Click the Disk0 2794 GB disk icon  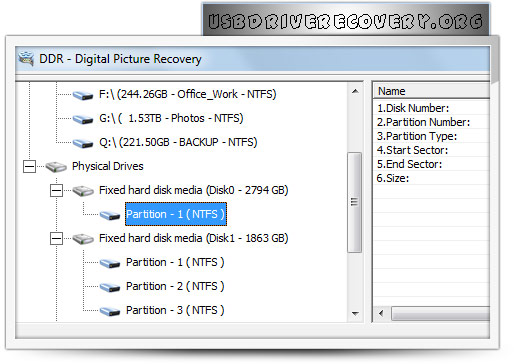[x=83, y=191]
